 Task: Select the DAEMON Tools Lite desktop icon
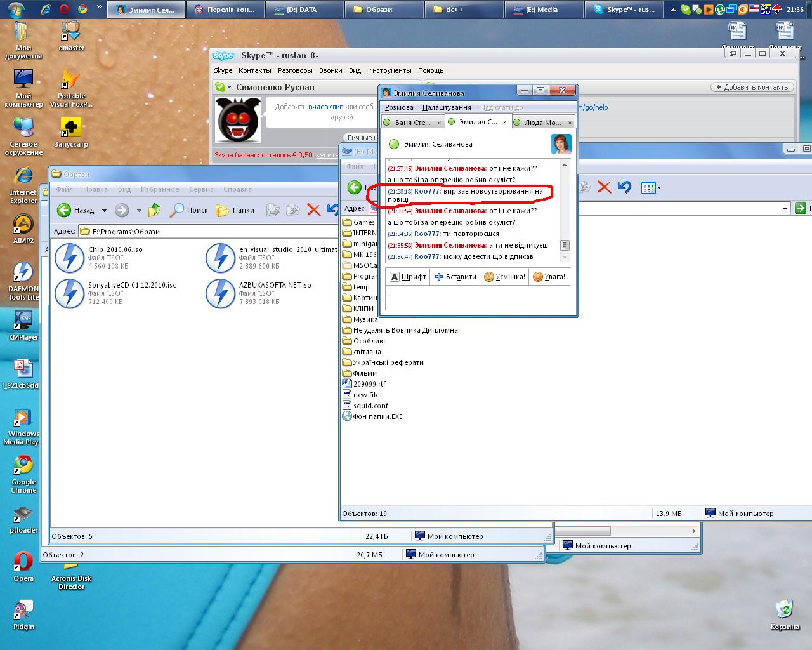[x=23, y=281]
